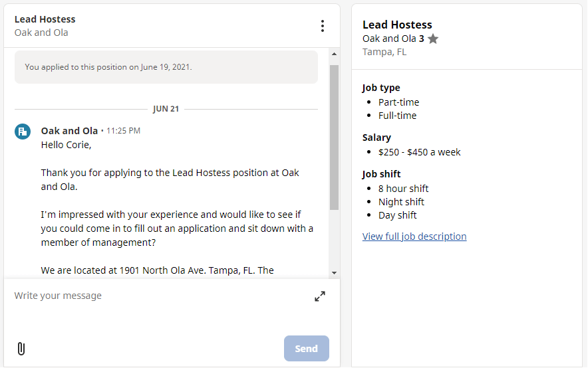Click the Tampa, FL location text
Image resolution: width=588 pixels, height=372 pixels.
pyautogui.click(x=384, y=52)
